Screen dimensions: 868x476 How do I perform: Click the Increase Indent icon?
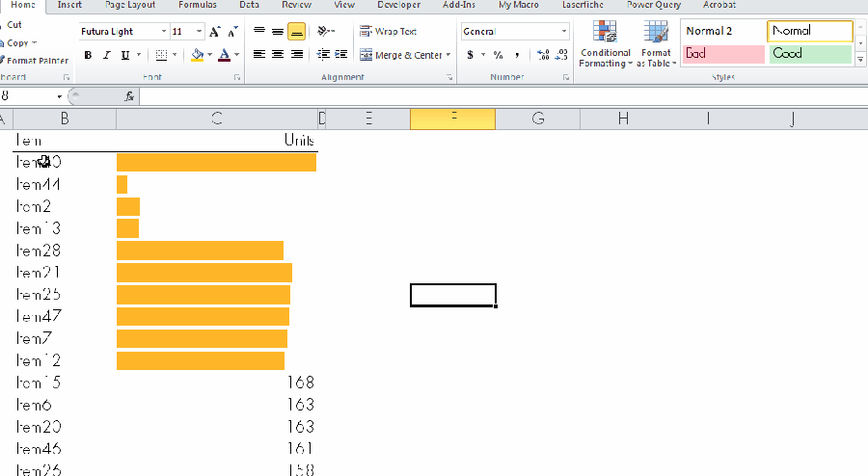pyautogui.click(x=341, y=55)
